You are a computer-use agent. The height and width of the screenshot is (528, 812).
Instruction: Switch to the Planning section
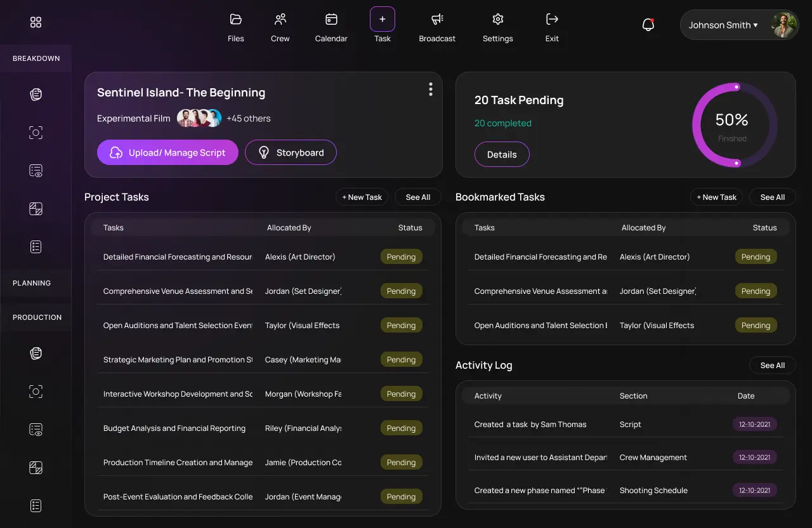31,282
